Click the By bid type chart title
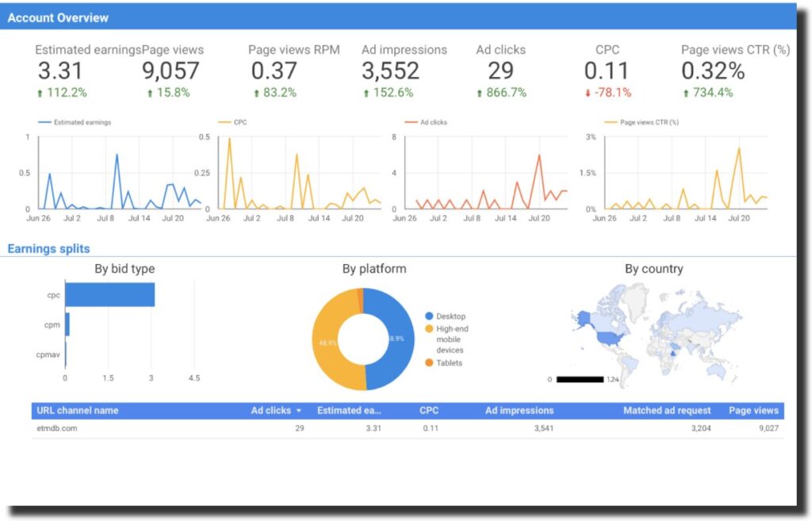Viewport: 812px width, 521px height. [x=124, y=269]
